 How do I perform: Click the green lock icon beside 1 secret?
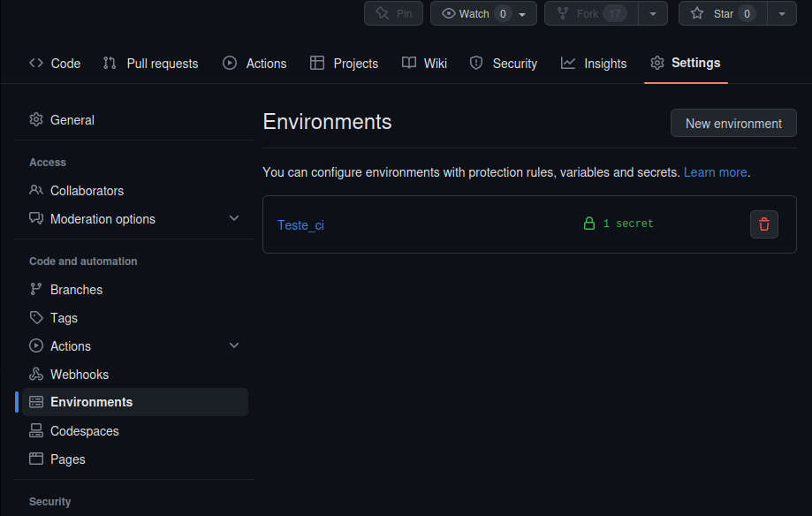tap(588, 224)
